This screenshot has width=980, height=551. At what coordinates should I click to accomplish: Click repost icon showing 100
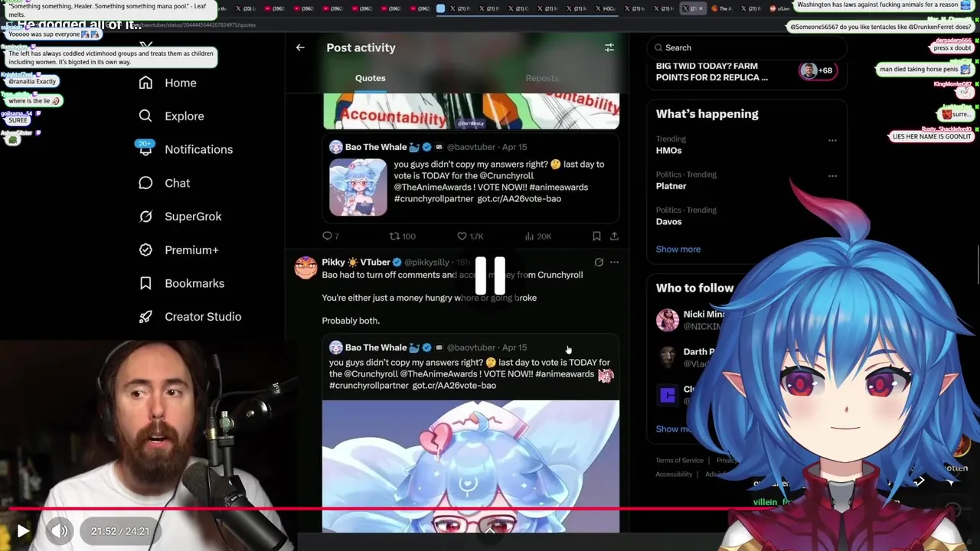[394, 236]
